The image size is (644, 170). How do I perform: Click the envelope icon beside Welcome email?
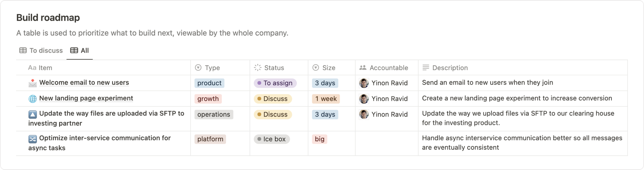pos(33,83)
